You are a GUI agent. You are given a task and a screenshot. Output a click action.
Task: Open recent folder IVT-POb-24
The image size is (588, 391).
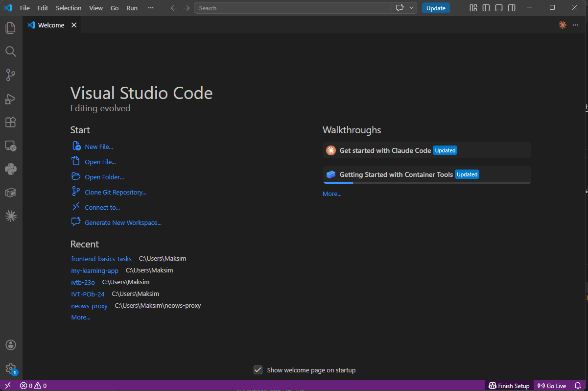(88, 294)
